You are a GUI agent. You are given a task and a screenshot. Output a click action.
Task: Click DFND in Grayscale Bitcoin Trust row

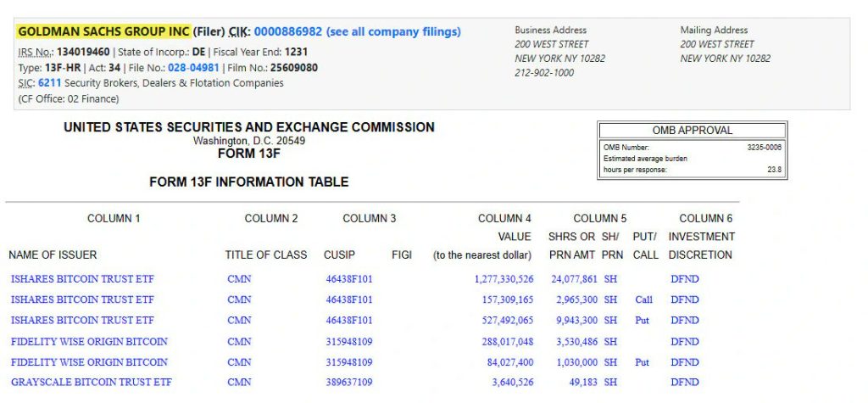click(685, 382)
